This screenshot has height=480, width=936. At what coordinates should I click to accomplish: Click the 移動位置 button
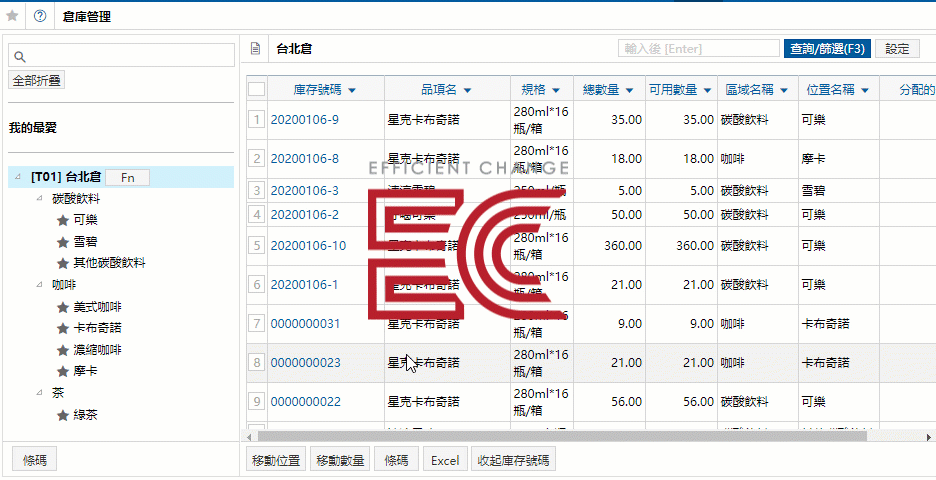[276, 460]
